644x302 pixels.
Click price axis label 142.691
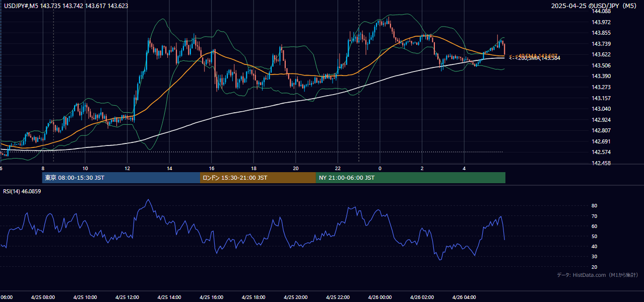[x=602, y=141]
